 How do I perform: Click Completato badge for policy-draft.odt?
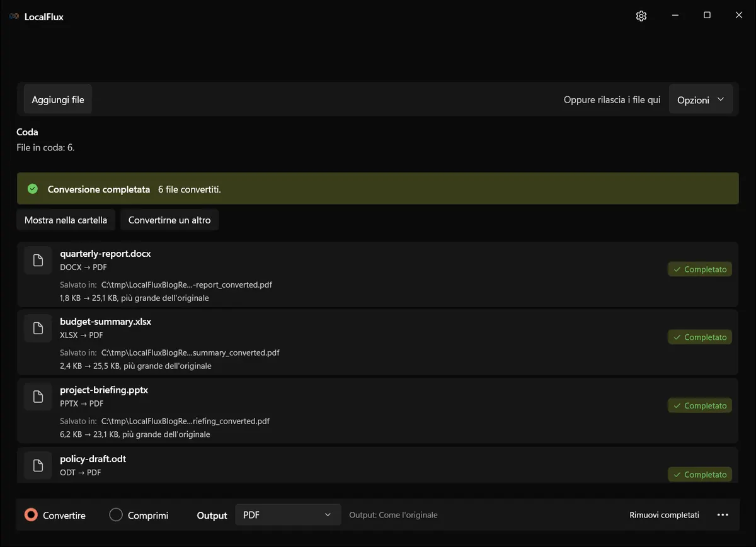700,475
